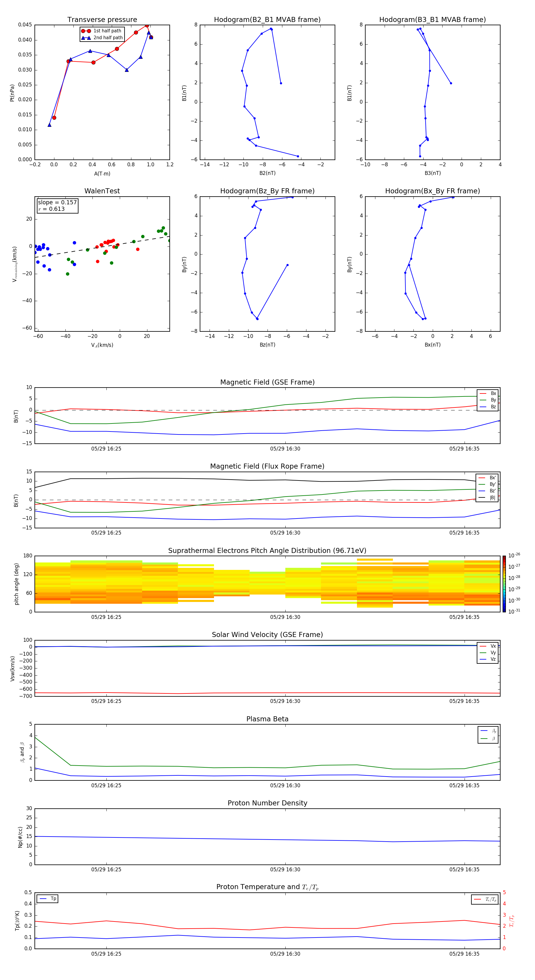Click 'B3(nT)' x-axis label
Screen dimensions: 535x980
(432, 173)
